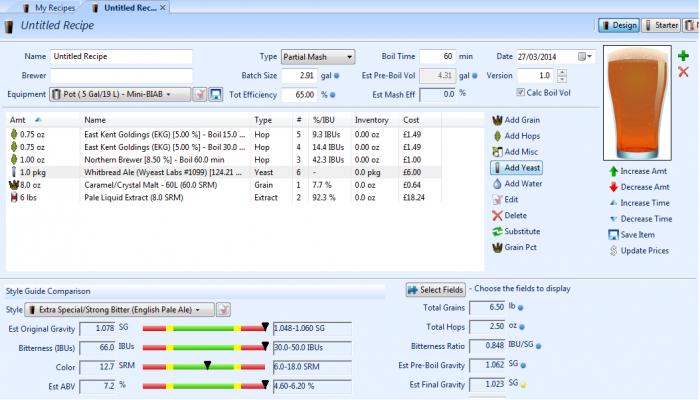Click the recipe Name input field
The width and height of the screenshot is (700, 400).
[121, 56]
